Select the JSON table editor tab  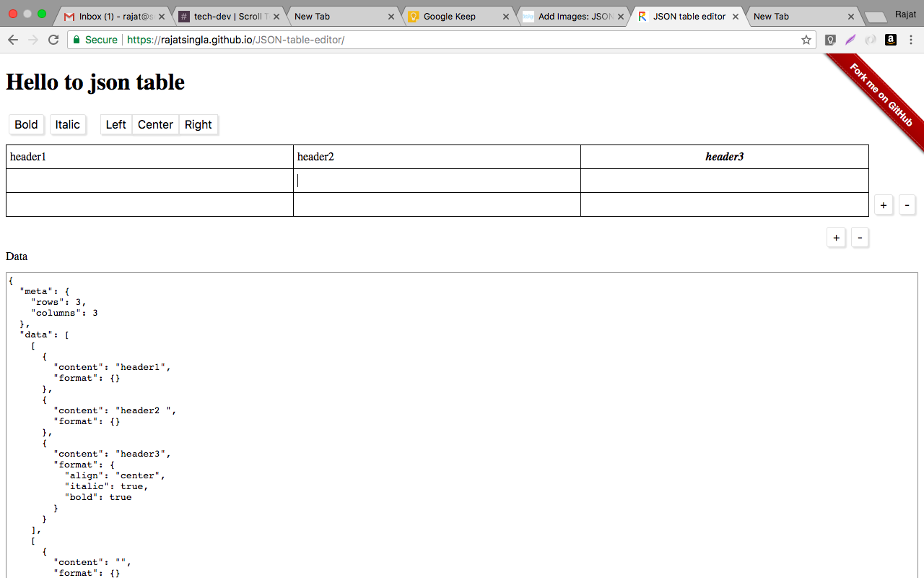(687, 17)
